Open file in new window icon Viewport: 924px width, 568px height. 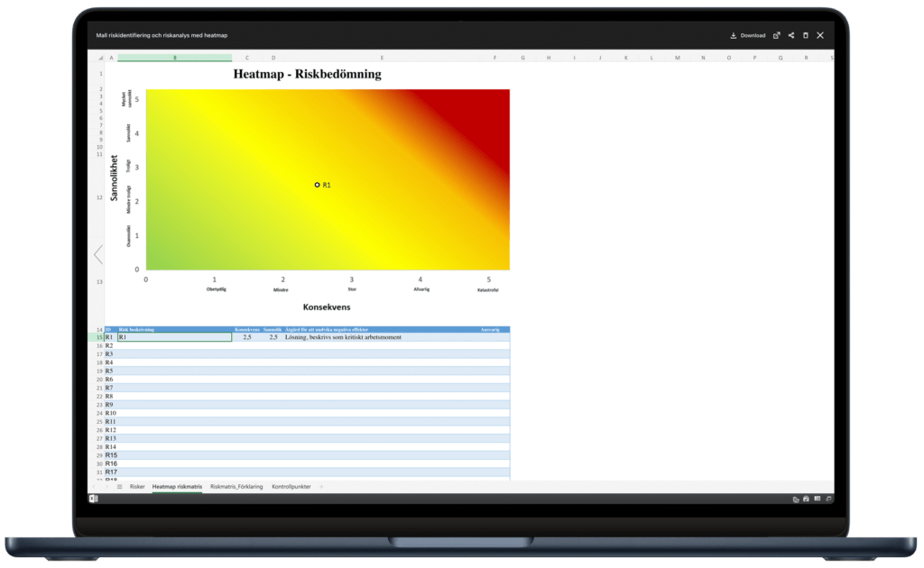coord(777,36)
